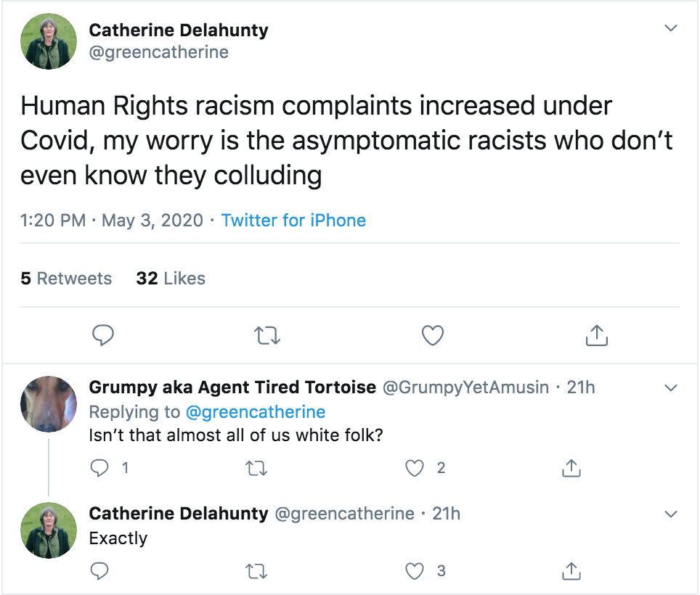The width and height of the screenshot is (700, 595).
Task: Open Grumpy's dog profile picture
Action: tap(49, 405)
